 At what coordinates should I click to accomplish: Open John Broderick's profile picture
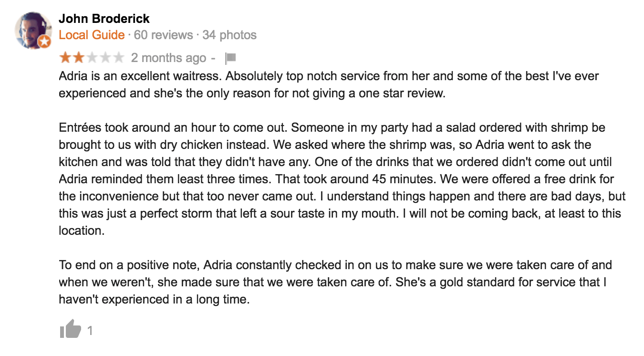pos(32,30)
